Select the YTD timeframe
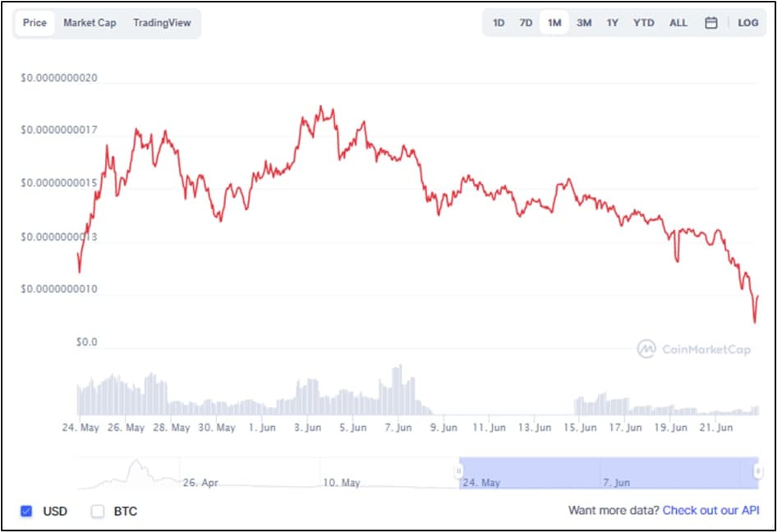 pos(643,23)
